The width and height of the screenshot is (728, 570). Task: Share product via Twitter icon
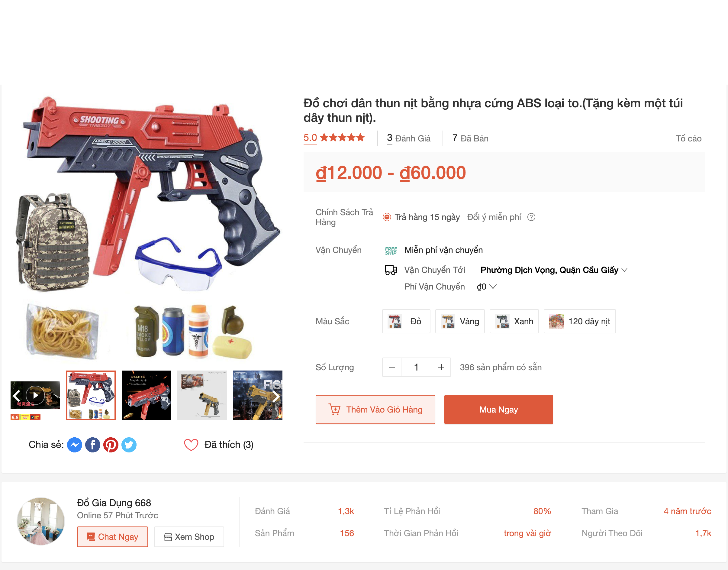coord(129,445)
